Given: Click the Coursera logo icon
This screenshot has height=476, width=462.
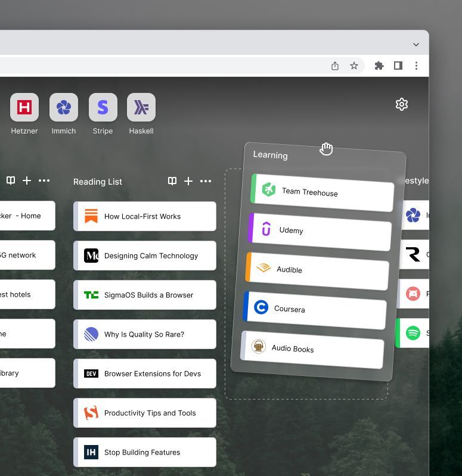Looking at the screenshot, I should [x=261, y=307].
